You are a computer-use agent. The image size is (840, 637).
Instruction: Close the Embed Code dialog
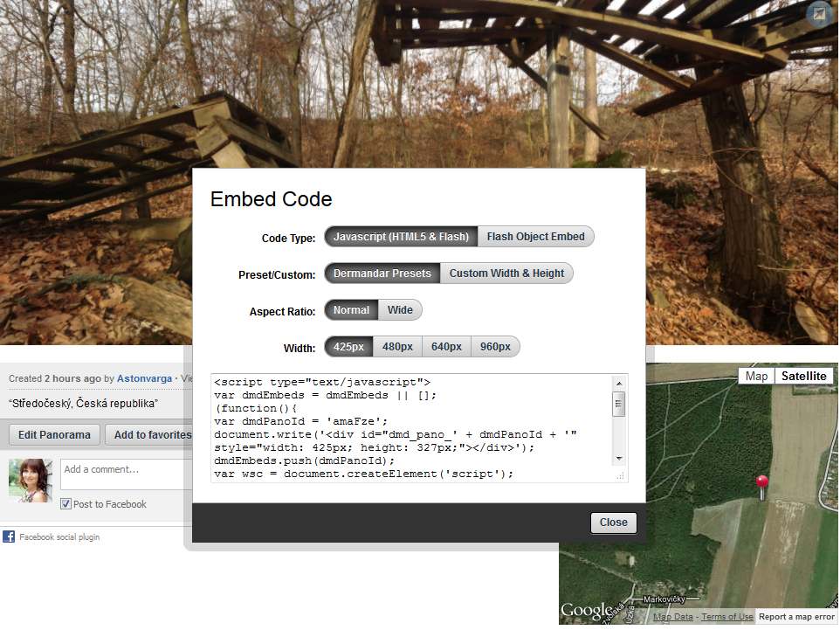(x=613, y=523)
